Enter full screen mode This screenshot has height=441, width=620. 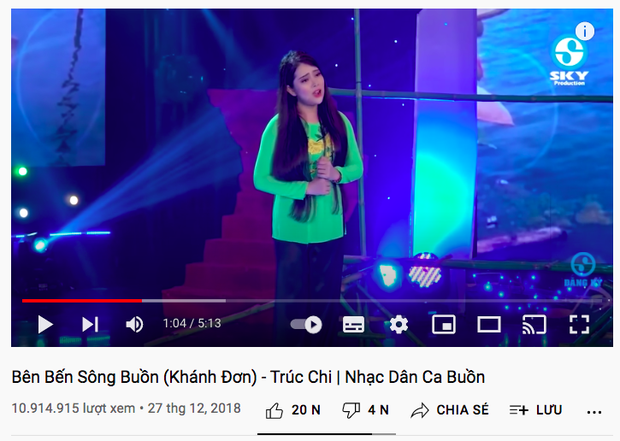coord(579,324)
